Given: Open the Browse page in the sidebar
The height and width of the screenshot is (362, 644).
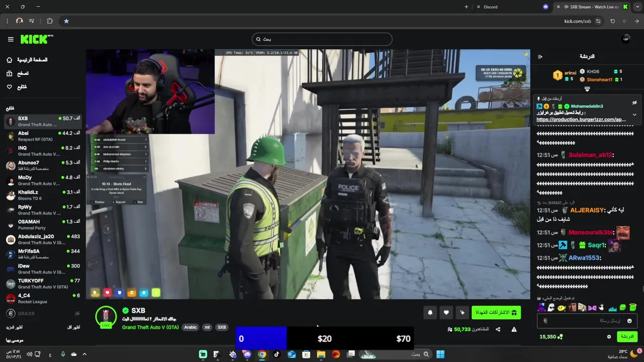Looking at the screenshot, I should 18,73.
